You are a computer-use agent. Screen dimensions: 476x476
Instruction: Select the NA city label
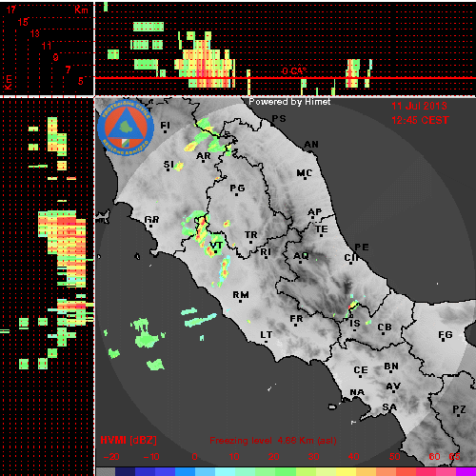pos(357,392)
